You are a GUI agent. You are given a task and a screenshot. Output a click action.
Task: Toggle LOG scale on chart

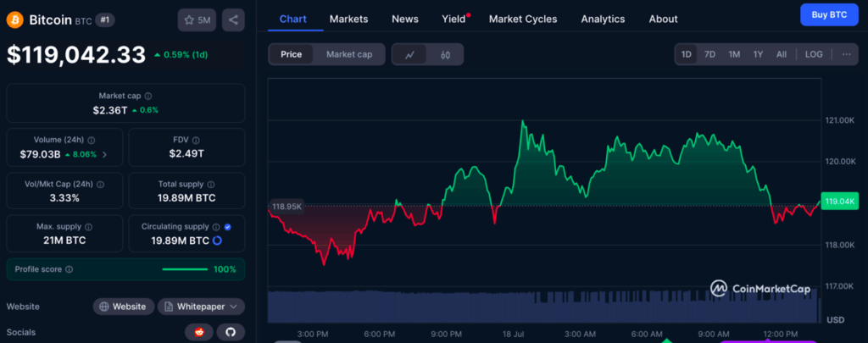814,54
